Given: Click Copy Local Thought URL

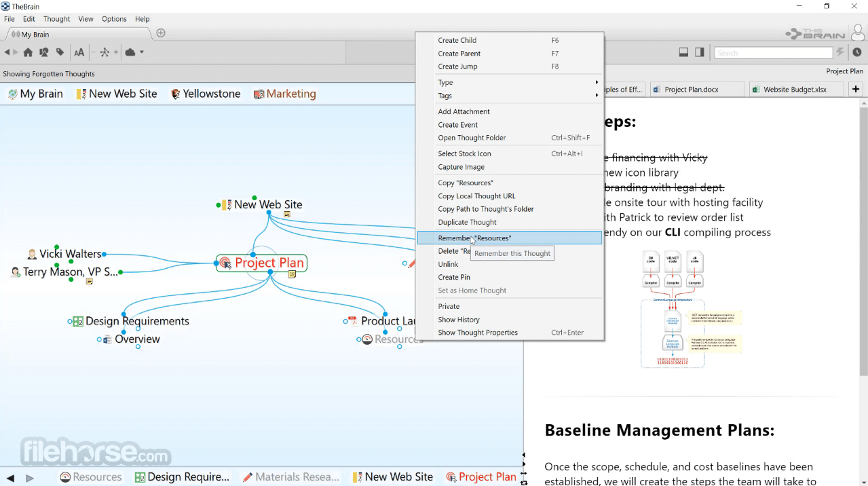Looking at the screenshot, I should tap(510, 196).
